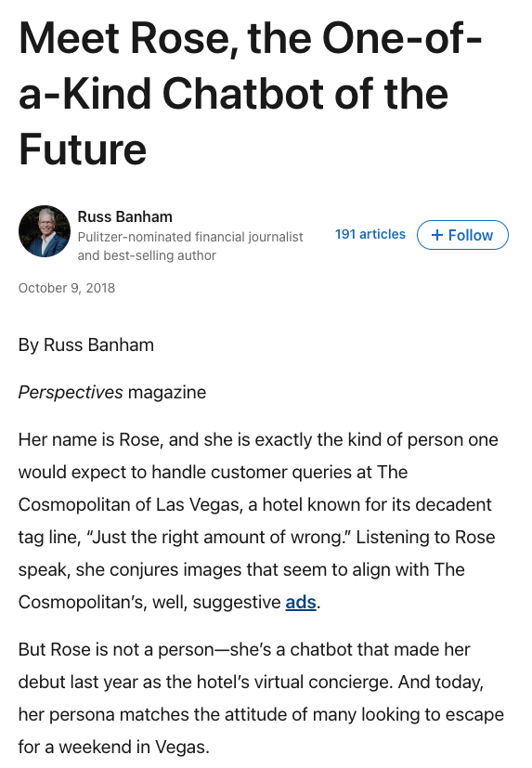Click the word 'Future' in the headline
This screenshot has height=768, width=532.
(x=83, y=150)
